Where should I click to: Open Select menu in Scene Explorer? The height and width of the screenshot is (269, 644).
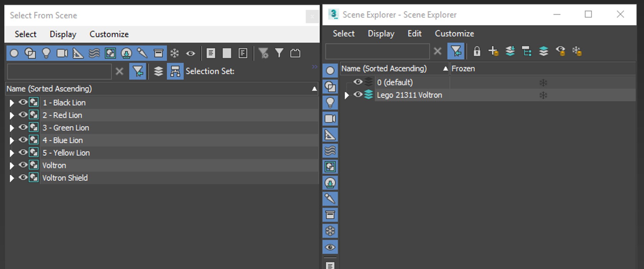(x=343, y=33)
